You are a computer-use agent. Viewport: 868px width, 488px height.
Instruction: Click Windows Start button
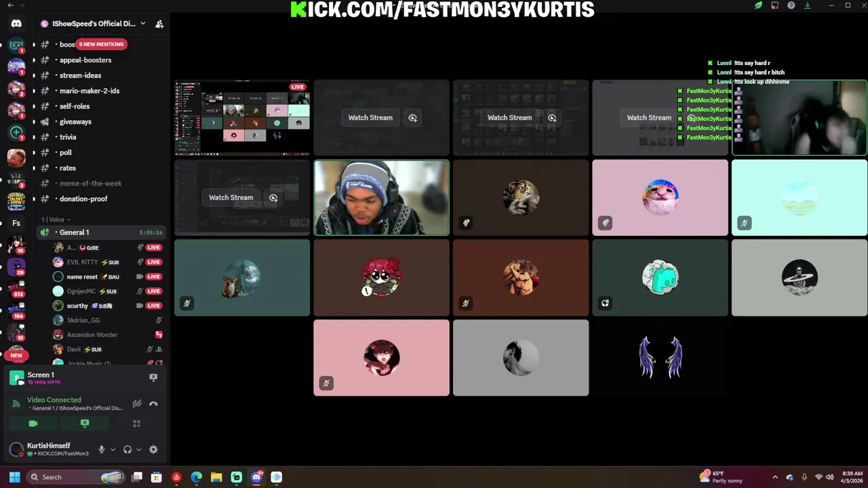(x=14, y=477)
